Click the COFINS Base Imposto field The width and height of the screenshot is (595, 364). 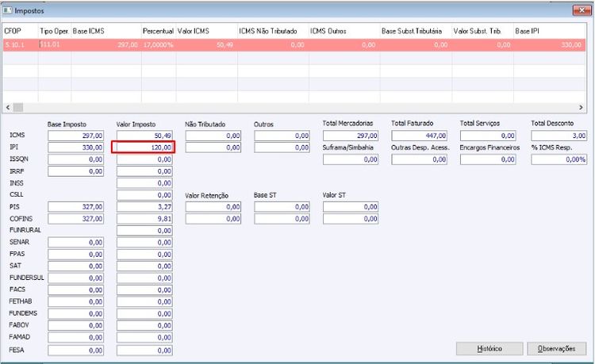76,219
